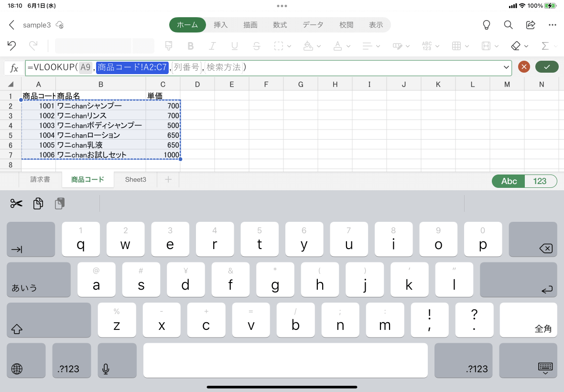Toggle underline formatting
This screenshot has height=392, width=564.
click(235, 46)
